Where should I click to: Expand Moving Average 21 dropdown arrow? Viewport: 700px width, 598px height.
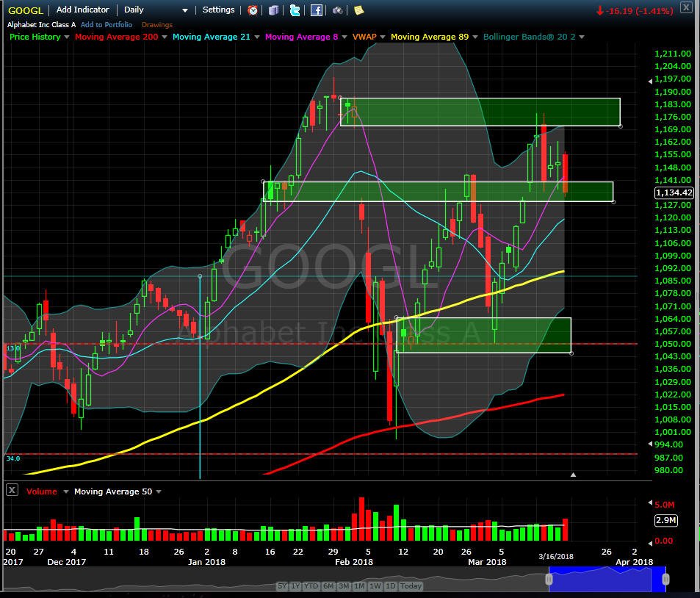(x=256, y=37)
